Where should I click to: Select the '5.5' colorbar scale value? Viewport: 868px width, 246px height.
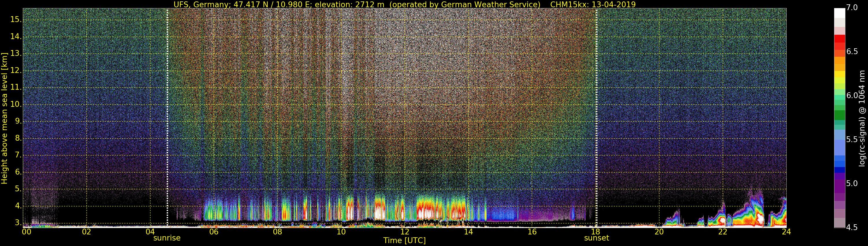[x=852, y=139]
